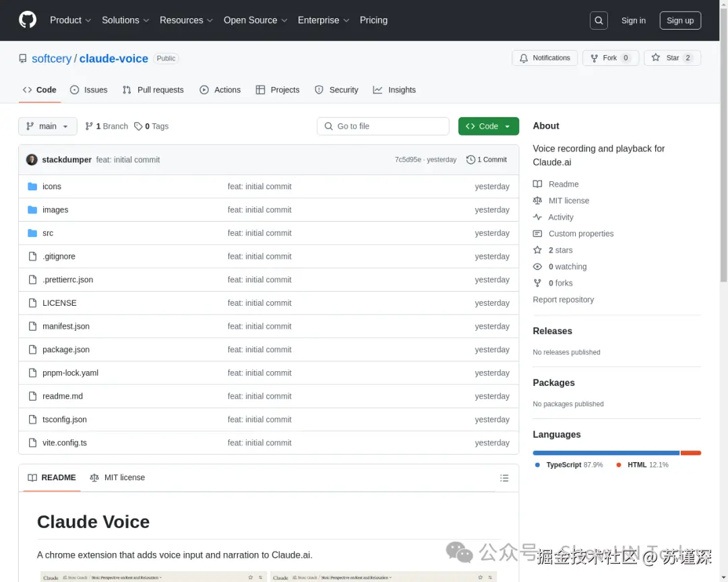This screenshot has width=728, height=582.
Task: Click the Star button's star icon
Action: click(x=656, y=57)
